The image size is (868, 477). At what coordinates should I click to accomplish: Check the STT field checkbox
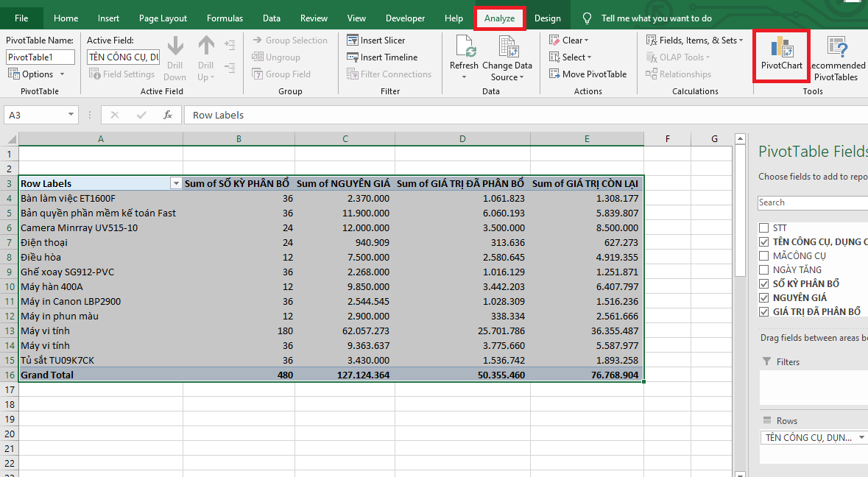point(763,228)
